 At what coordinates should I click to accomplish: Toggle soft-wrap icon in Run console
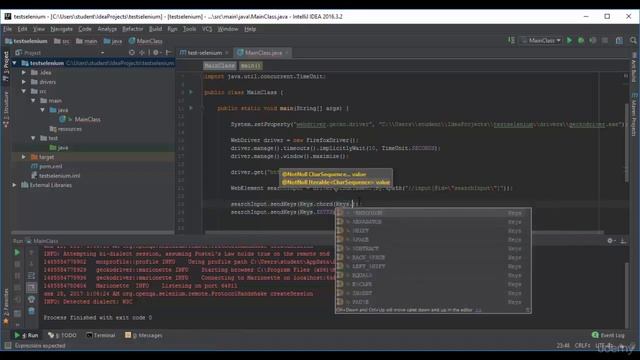[x=31, y=276]
